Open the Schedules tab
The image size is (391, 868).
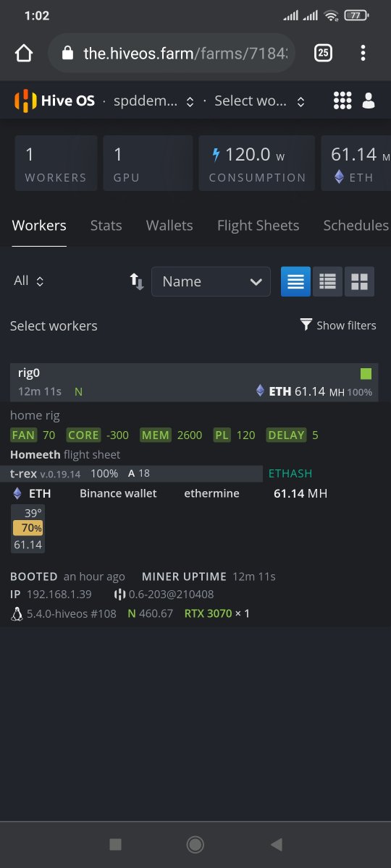pos(356,226)
